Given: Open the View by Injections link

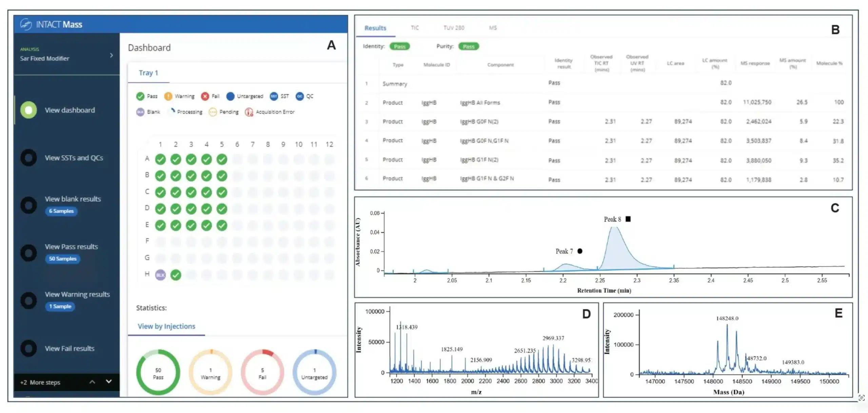Looking at the screenshot, I should 166,326.
